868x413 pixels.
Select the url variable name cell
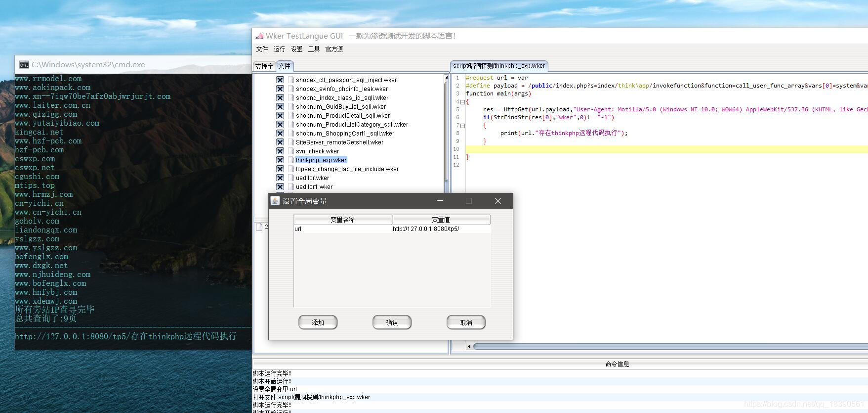pos(343,229)
